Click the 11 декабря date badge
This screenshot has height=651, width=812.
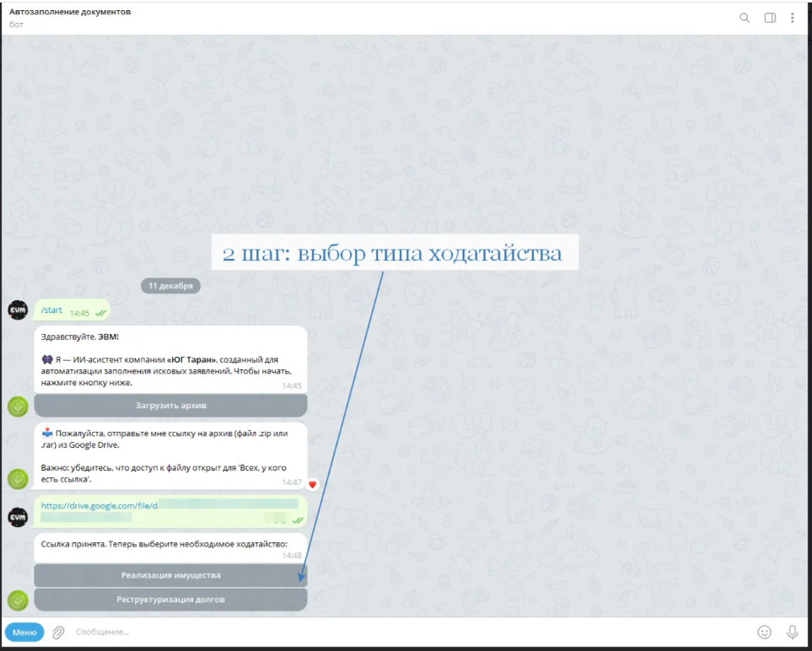pos(170,286)
